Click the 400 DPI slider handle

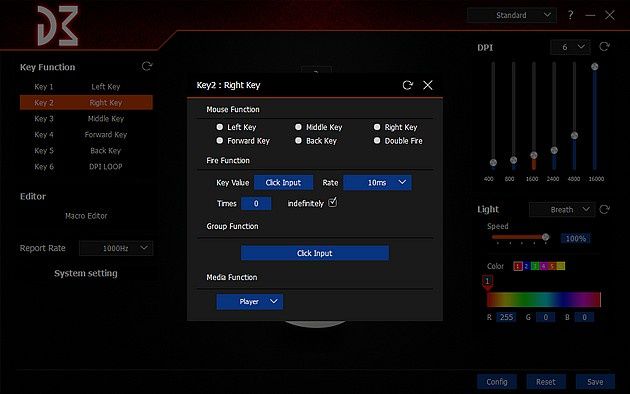[493, 163]
